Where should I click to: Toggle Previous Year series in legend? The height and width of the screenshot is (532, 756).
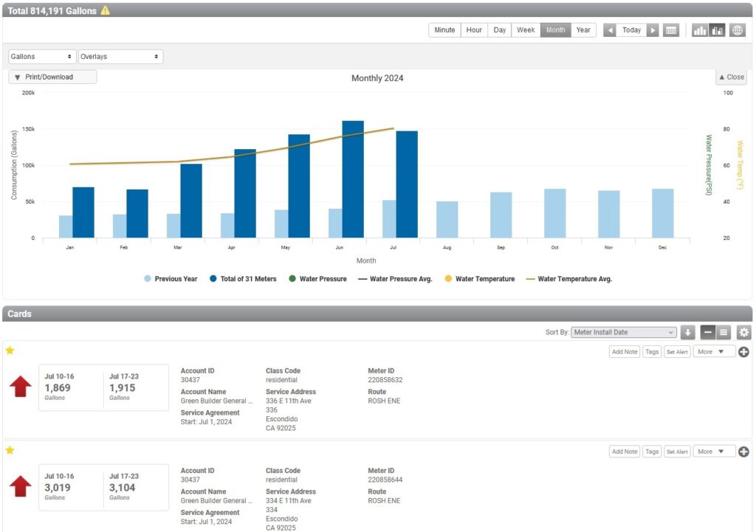click(x=171, y=279)
